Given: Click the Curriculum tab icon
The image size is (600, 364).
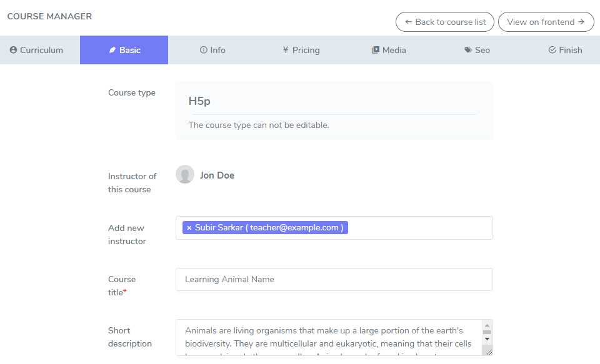Looking at the screenshot, I should [13, 50].
